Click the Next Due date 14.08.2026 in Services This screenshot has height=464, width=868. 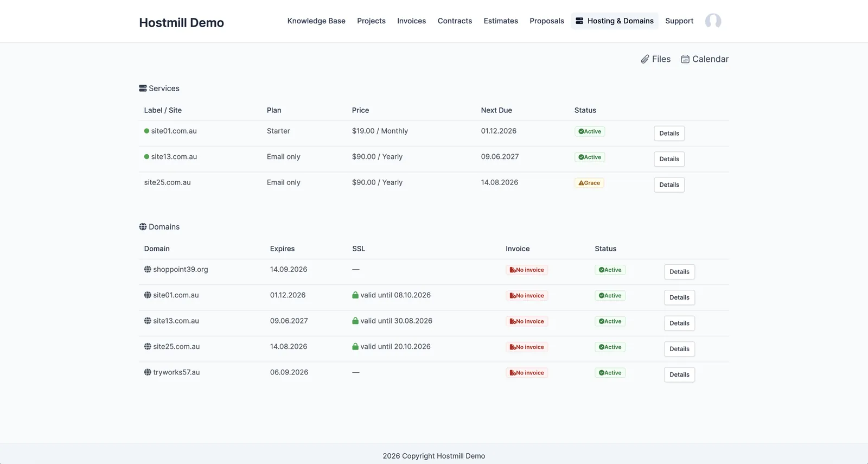pyautogui.click(x=500, y=182)
